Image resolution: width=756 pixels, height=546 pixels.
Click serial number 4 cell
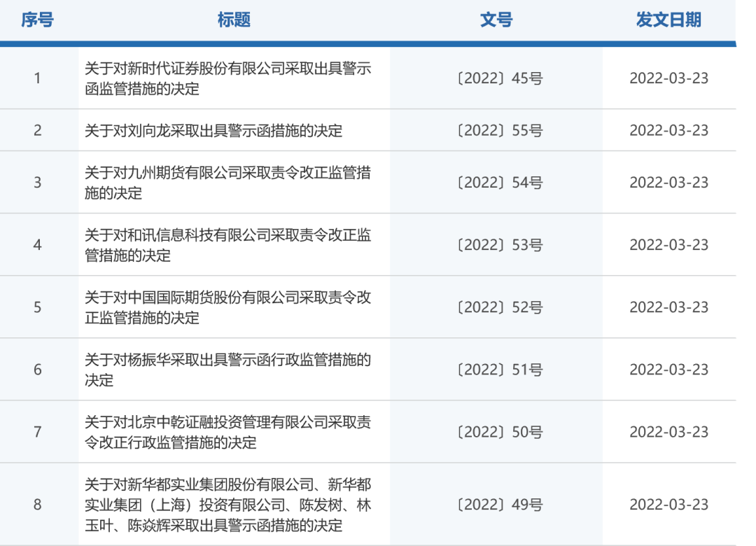(38, 245)
